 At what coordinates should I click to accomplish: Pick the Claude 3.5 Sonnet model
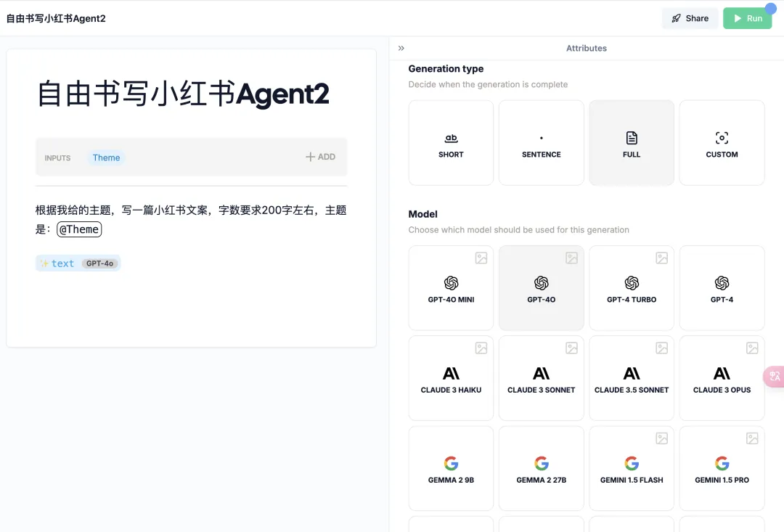coord(632,379)
